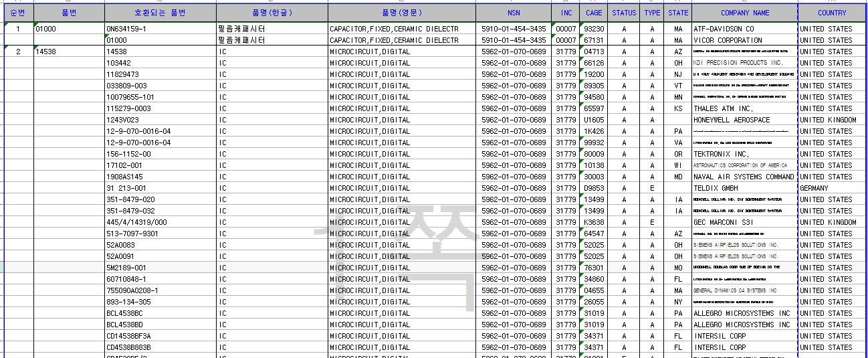Select part number cell 103442
Image resolution: width=868 pixels, height=358 pixels.
[x=160, y=63]
